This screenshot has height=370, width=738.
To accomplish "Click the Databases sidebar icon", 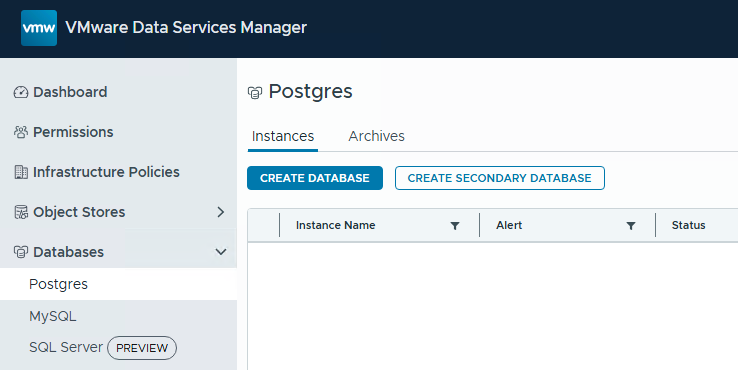I will point(21,252).
